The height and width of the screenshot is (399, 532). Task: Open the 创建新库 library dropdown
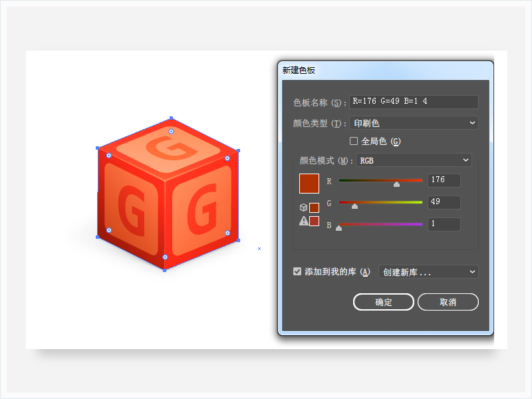click(428, 272)
